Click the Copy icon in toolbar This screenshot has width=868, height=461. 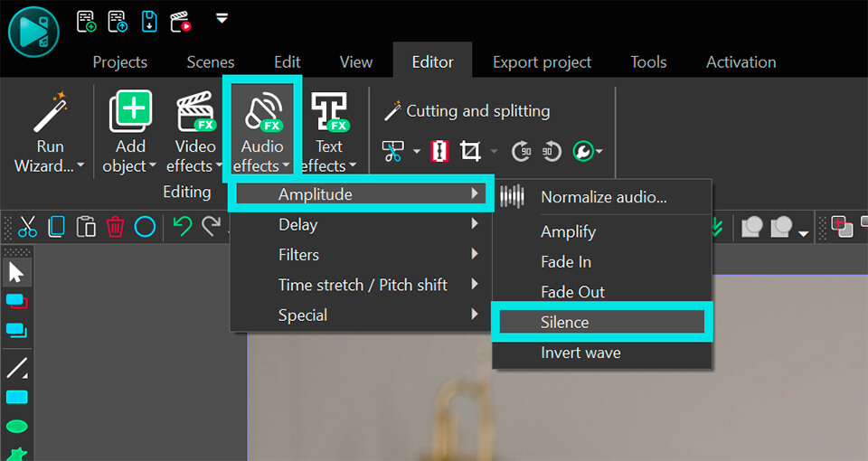tap(56, 227)
